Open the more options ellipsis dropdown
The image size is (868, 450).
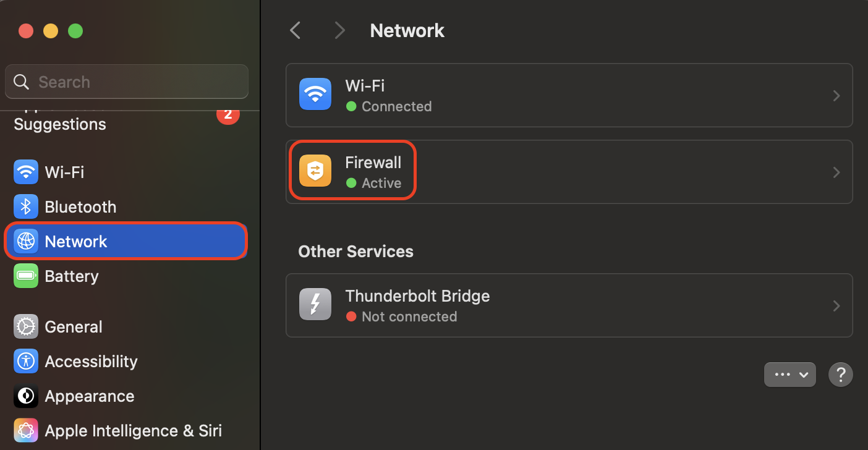tap(789, 374)
